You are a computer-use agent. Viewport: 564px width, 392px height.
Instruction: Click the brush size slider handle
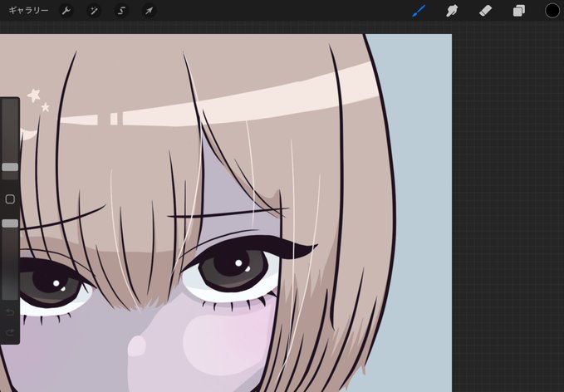tap(10, 167)
